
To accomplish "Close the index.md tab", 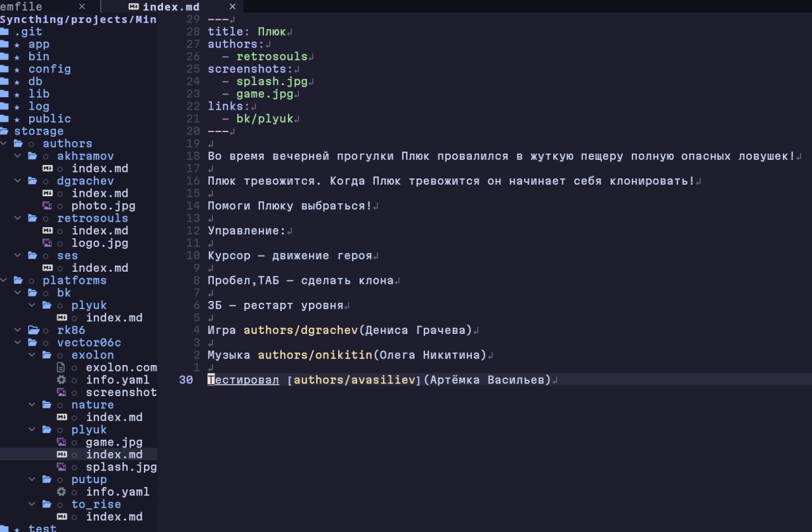I will (x=233, y=7).
